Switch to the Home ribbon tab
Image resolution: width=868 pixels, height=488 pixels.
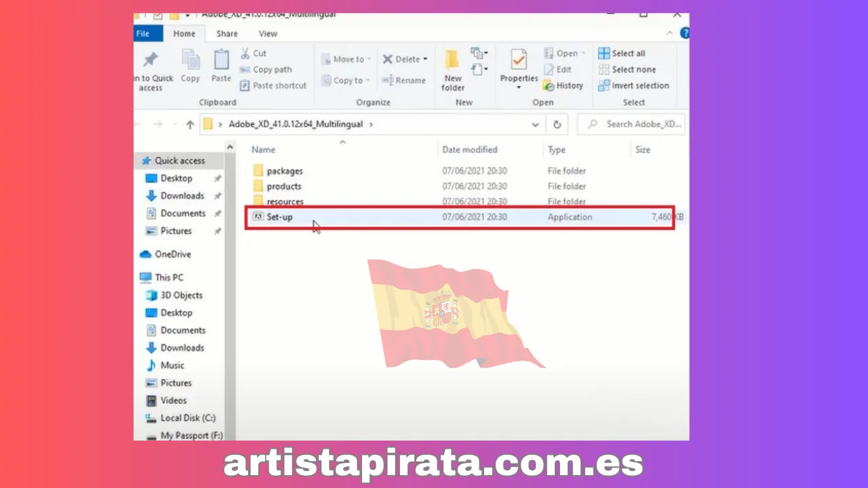tap(184, 33)
